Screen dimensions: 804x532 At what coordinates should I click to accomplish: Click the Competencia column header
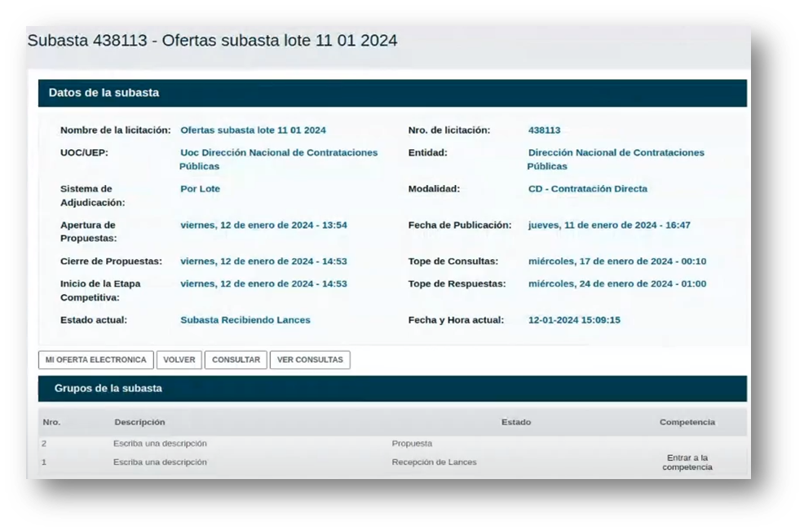(x=687, y=422)
